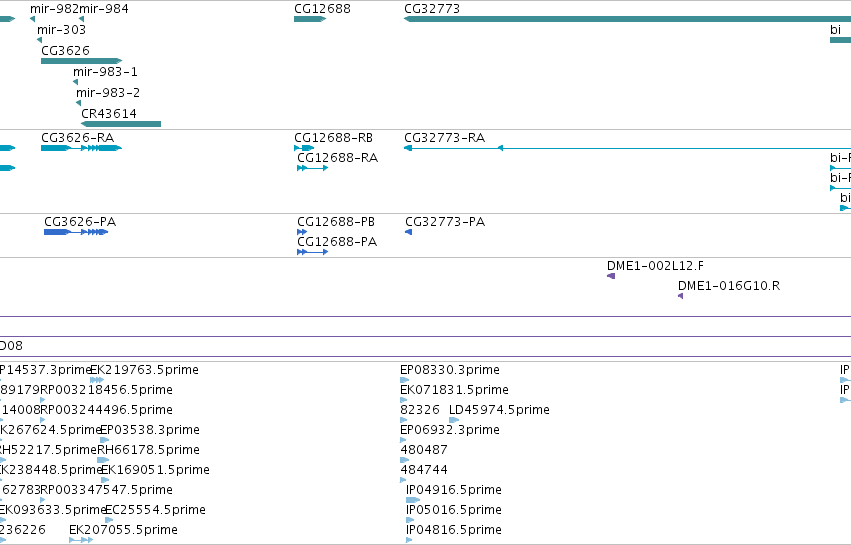Click the CR43614 label text

click(x=109, y=113)
